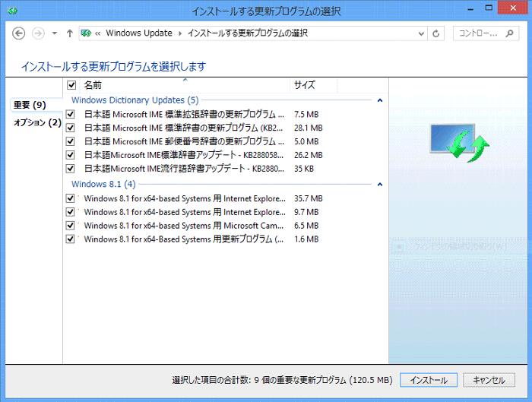The image size is (532, 402).
Task: Sort by the 名前 column header
Action: tap(185, 85)
